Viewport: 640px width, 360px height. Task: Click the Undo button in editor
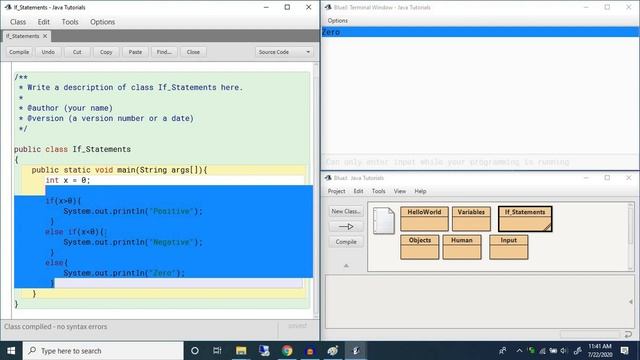(48, 52)
